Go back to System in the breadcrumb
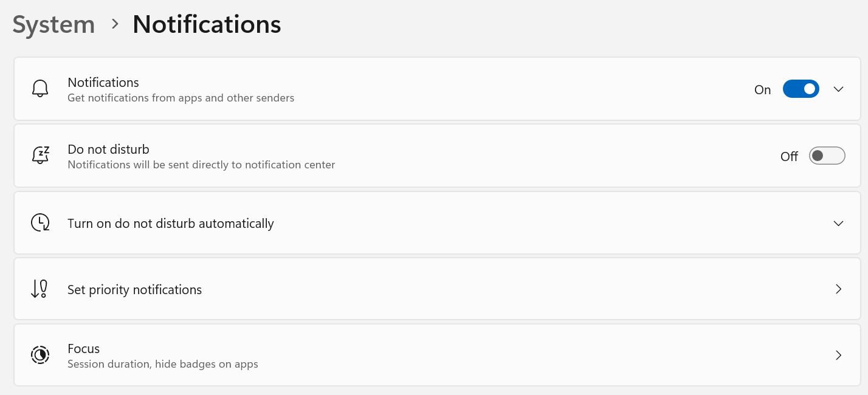Screen dimensions: 868x395 pyautogui.click(x=53, y=24)
